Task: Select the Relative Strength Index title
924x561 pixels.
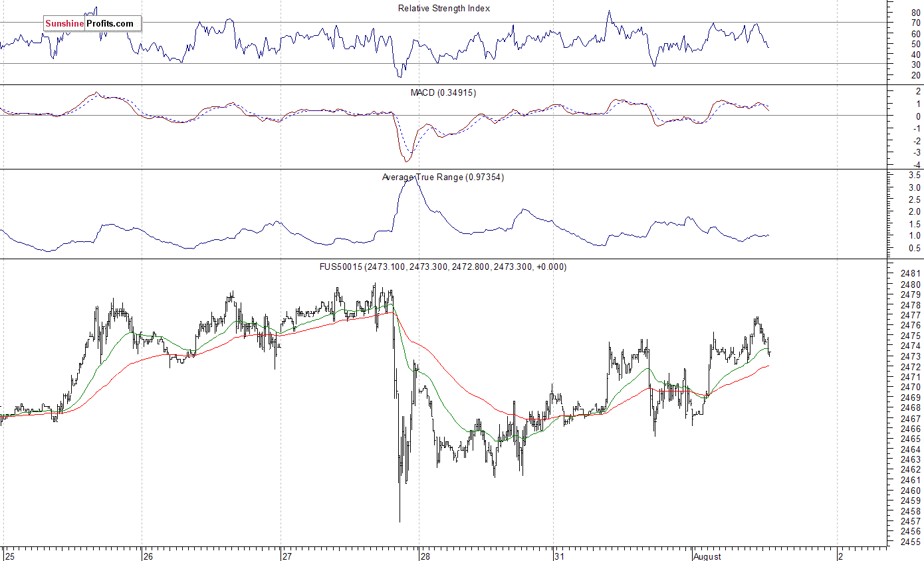Action: coord(444,9)
